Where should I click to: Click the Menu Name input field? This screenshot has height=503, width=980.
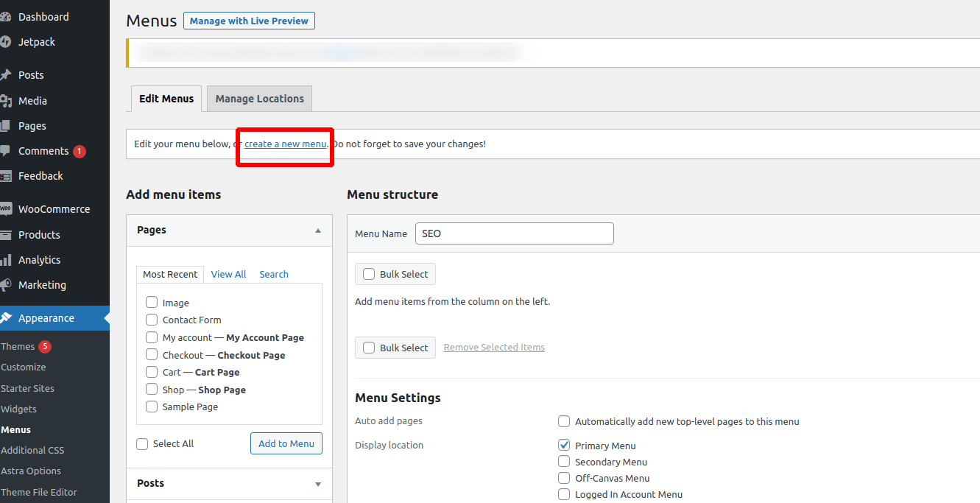pos(515,233)
